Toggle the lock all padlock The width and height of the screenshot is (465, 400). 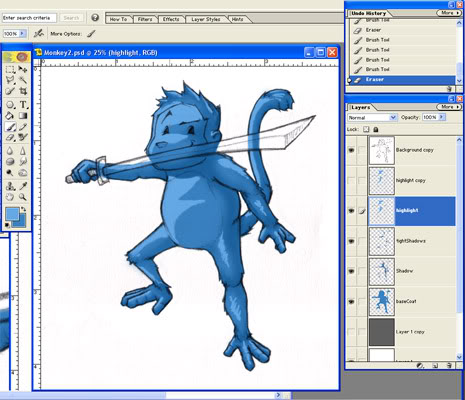click(x=376, y=129)
